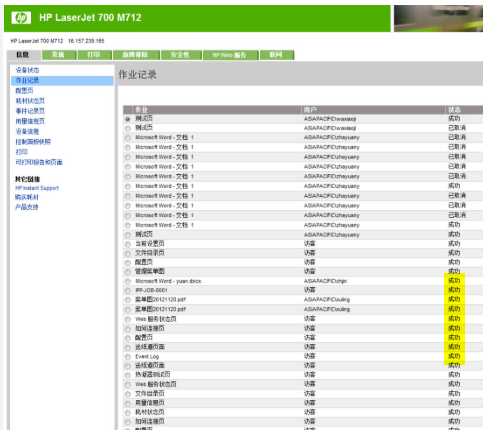Switch to the 常规 tab

point(59,55)
